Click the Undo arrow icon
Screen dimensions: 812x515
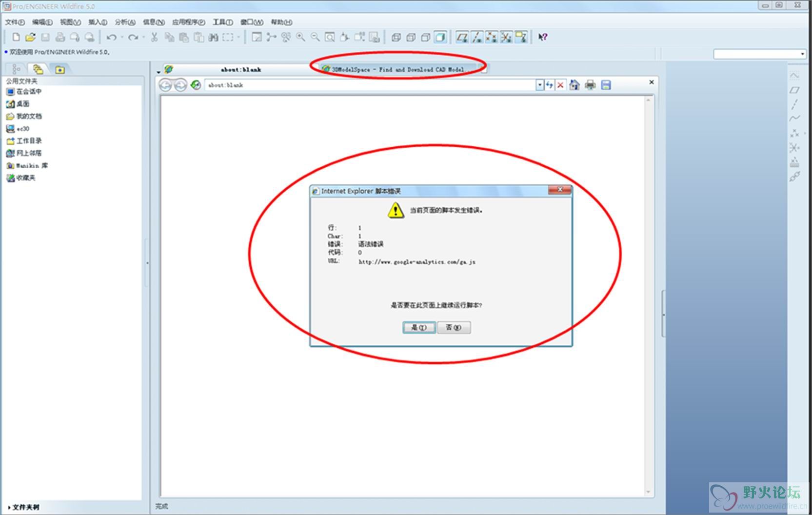pos(112,37)
